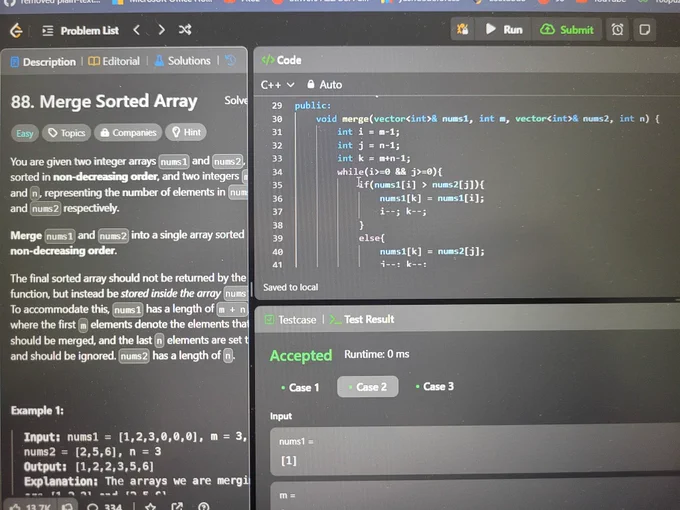Click the Solved status label
680x510 pixels.
tap(236, 100)
